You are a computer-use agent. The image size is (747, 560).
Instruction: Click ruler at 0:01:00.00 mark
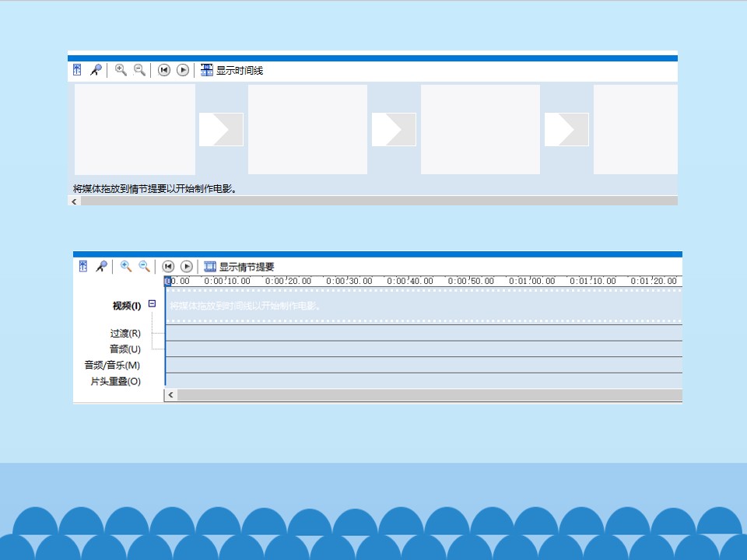(x=532, y=281)
